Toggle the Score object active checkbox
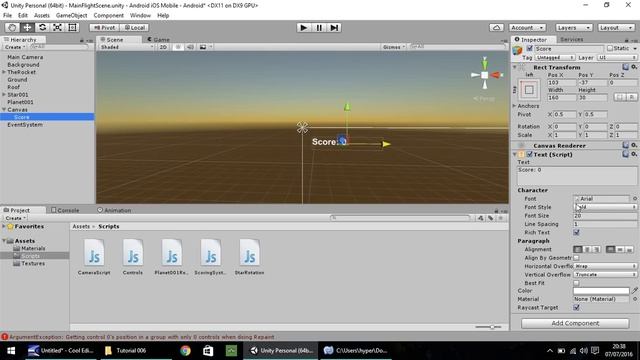640x360 pixels. [530, 49]
